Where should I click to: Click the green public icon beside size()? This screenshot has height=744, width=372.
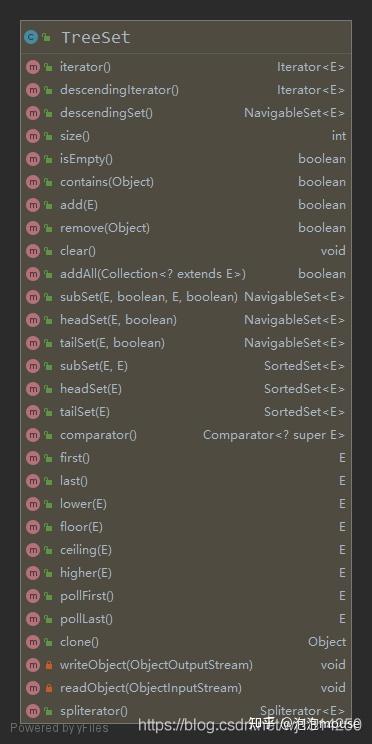(x=48, y=136)
